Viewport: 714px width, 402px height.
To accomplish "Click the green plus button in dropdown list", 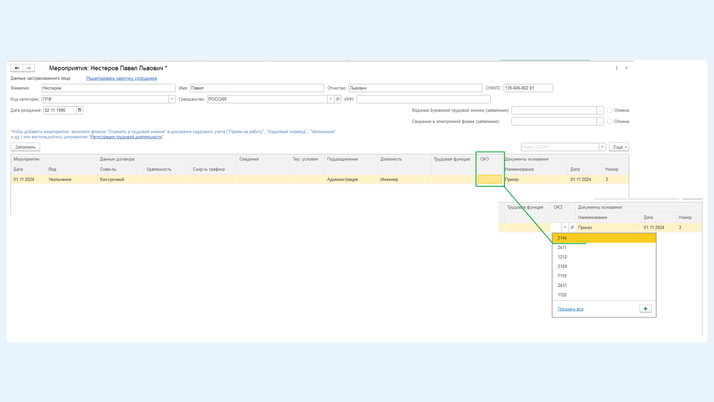I will coord(645,309).
